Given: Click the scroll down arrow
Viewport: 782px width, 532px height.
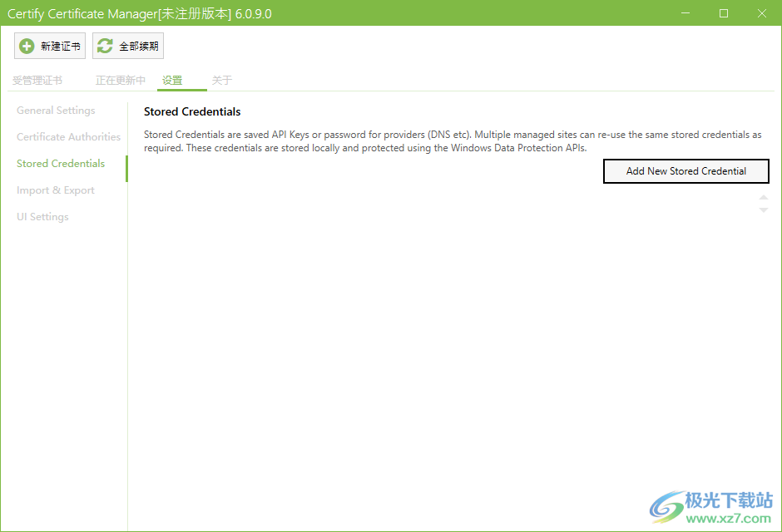Looking at the screenshot, I should click(763, 210).
